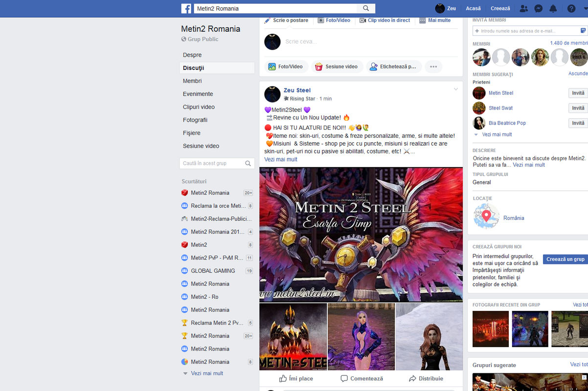Click Etichetează prieteni button
The height and width of the screenshot is (391, 588).
pos(393,66)
